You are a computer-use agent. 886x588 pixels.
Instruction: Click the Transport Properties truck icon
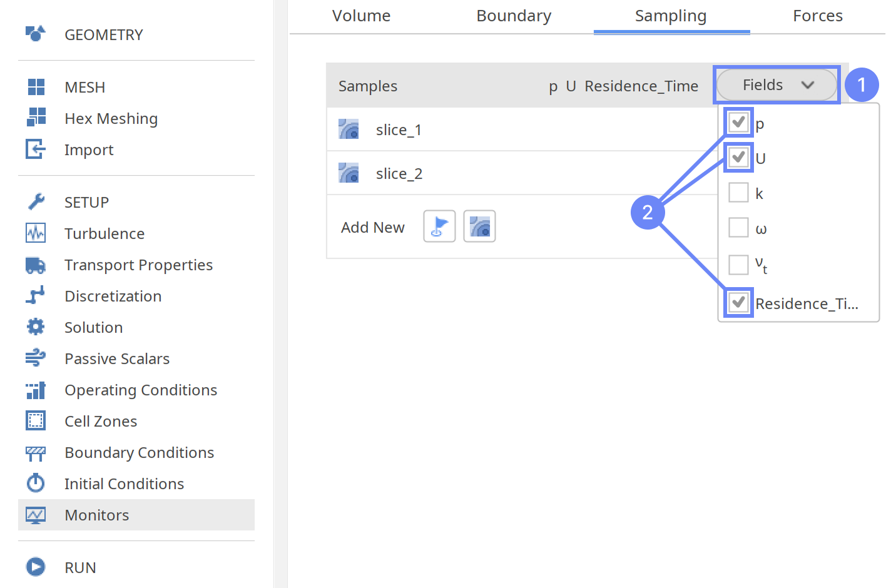pos(36,265)
